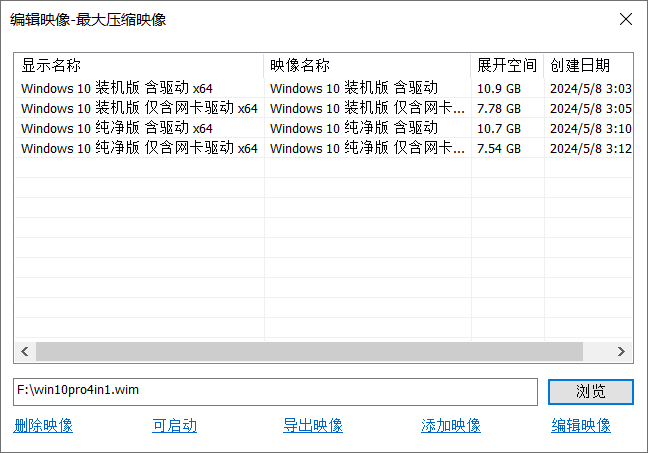Click the F:\win10pro4in1.wim path field

coord(275,391)
